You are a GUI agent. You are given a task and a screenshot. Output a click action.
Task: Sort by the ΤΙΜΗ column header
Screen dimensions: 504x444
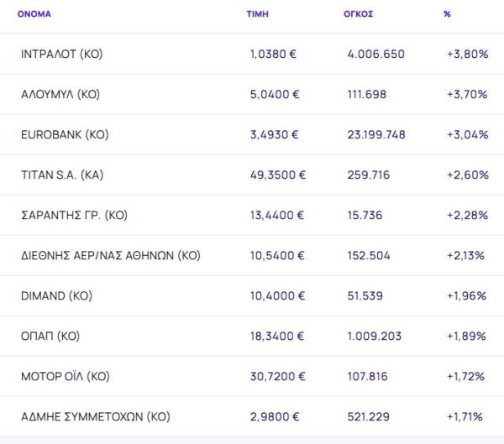coord(258,14)
